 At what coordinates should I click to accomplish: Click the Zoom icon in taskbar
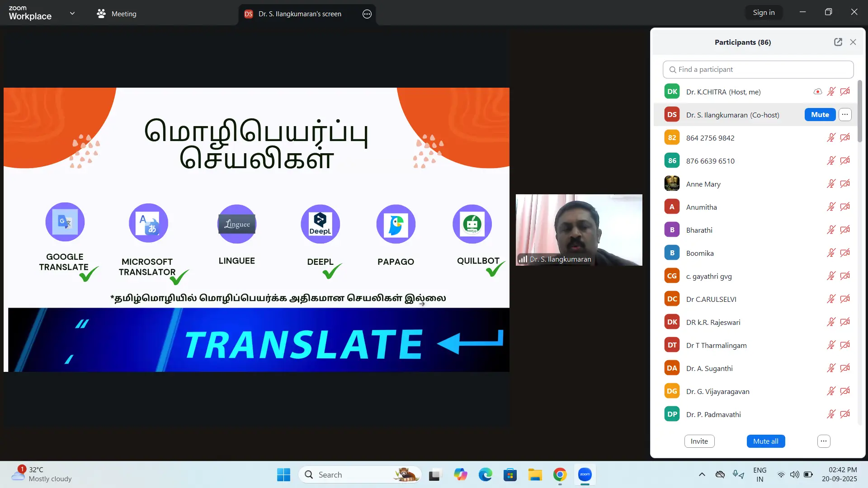[x=585, y=475]
